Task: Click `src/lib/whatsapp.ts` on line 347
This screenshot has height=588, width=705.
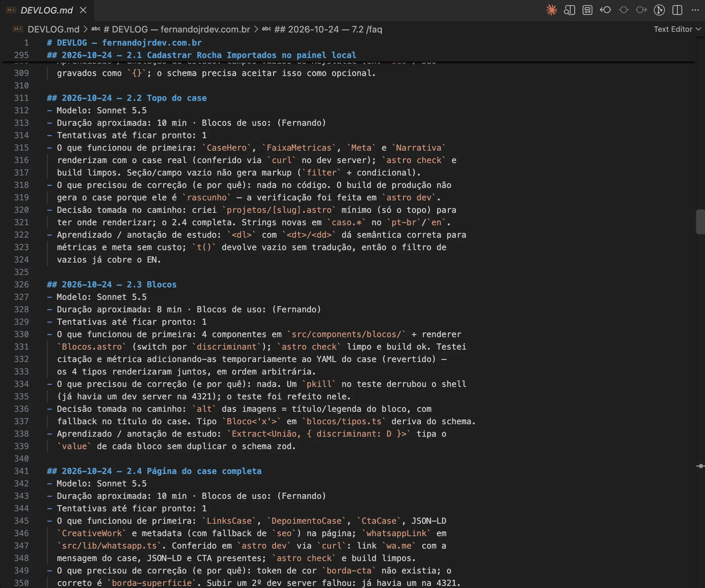Action: click(109, 546)
